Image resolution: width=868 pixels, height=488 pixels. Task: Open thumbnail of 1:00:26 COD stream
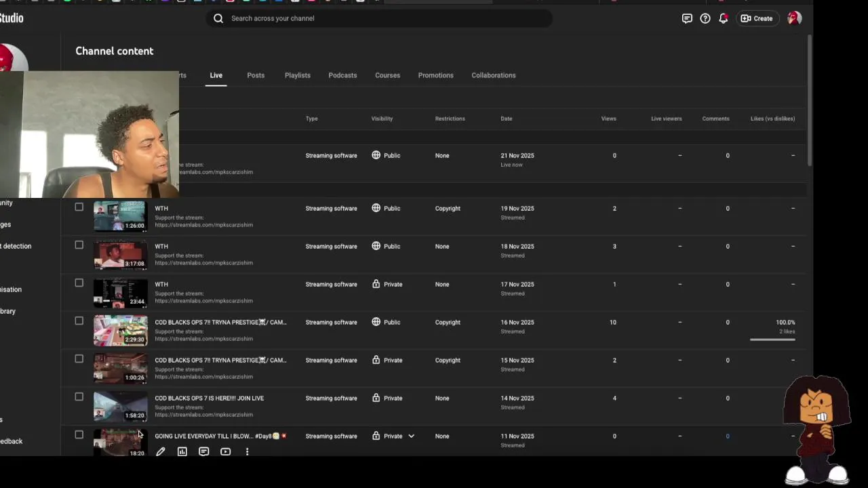point(120,368)
